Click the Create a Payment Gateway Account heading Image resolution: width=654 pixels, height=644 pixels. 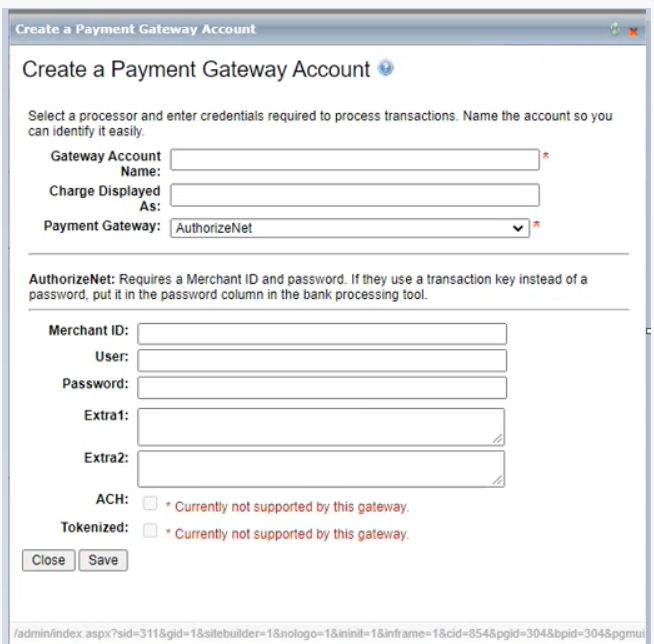coord(196,70)
